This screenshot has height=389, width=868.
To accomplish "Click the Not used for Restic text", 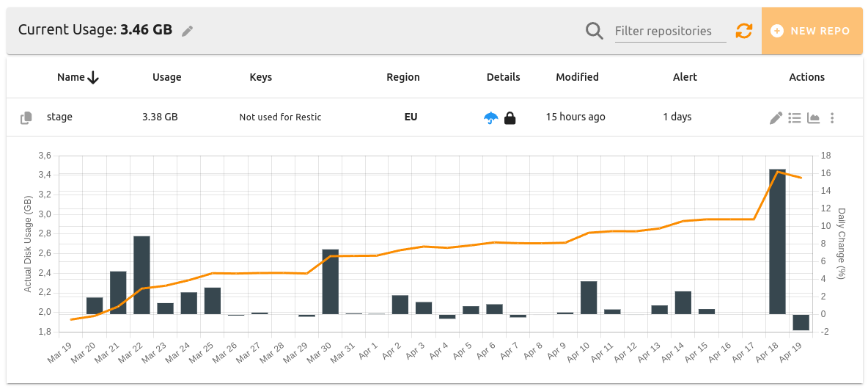I will pos(280,117).
